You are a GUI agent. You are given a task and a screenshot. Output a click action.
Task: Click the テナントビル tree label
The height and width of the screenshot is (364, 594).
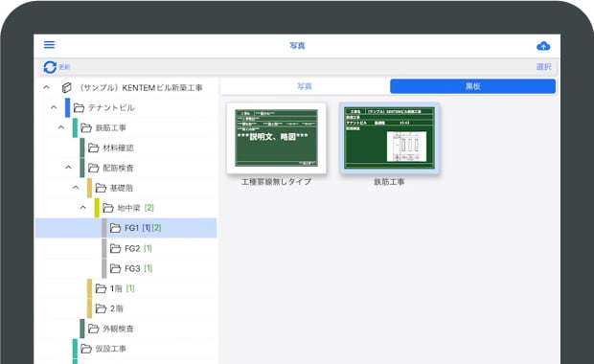coord(111,108)
